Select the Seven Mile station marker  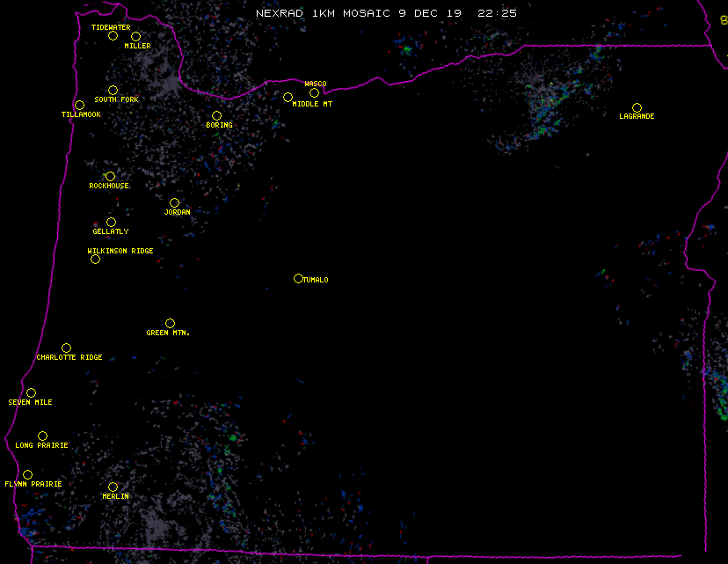(x=31, y=392)
